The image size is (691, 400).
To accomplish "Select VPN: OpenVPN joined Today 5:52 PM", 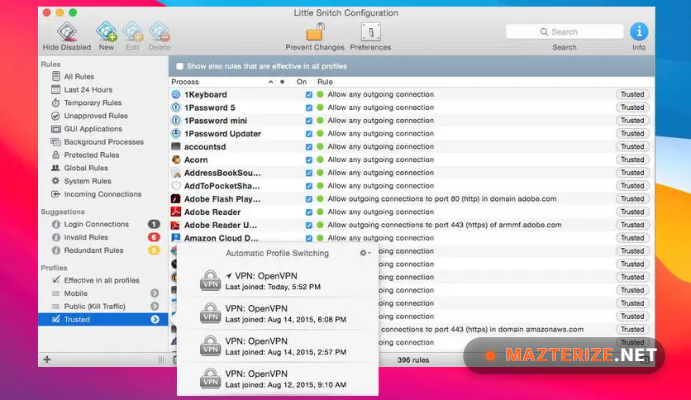I will 278,281.
